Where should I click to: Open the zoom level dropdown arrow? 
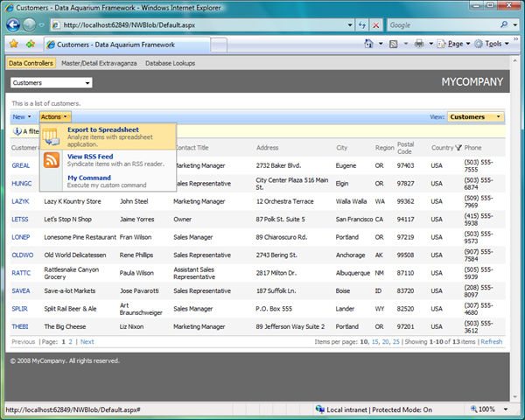[x=506, y=409]
